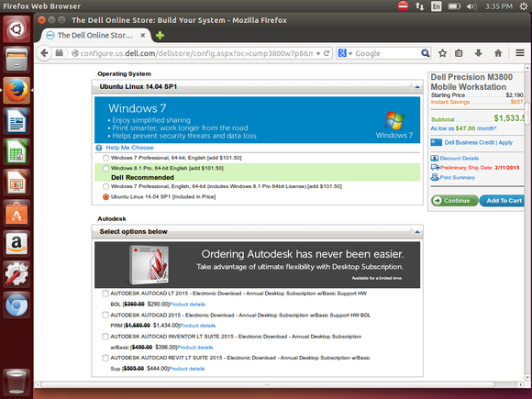Check AUTODESK AUTOCAD REVIT LT SUITE 2015 box

coord(105,358)
